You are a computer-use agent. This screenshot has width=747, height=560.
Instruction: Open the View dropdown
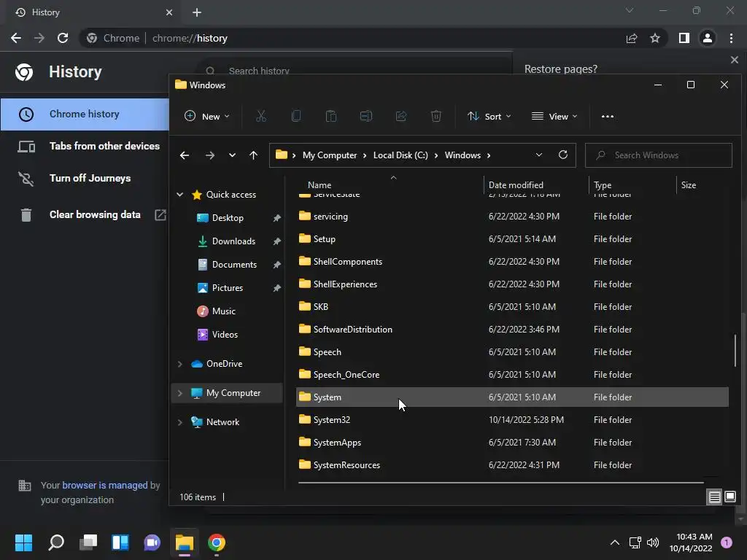(554, 116)
